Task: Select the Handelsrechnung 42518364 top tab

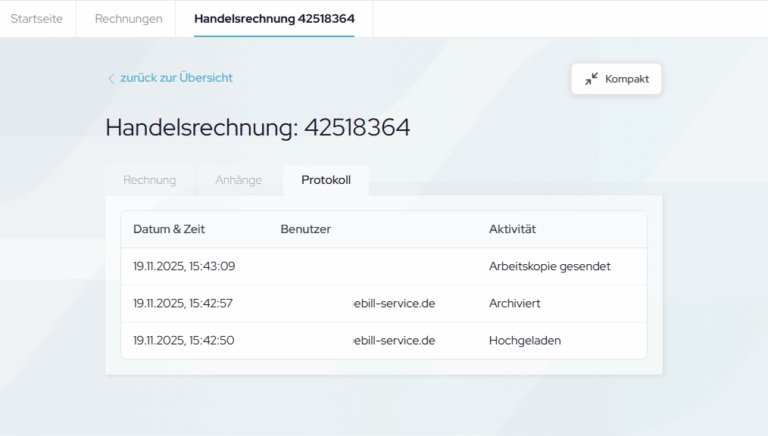Action: click(274, 19)
